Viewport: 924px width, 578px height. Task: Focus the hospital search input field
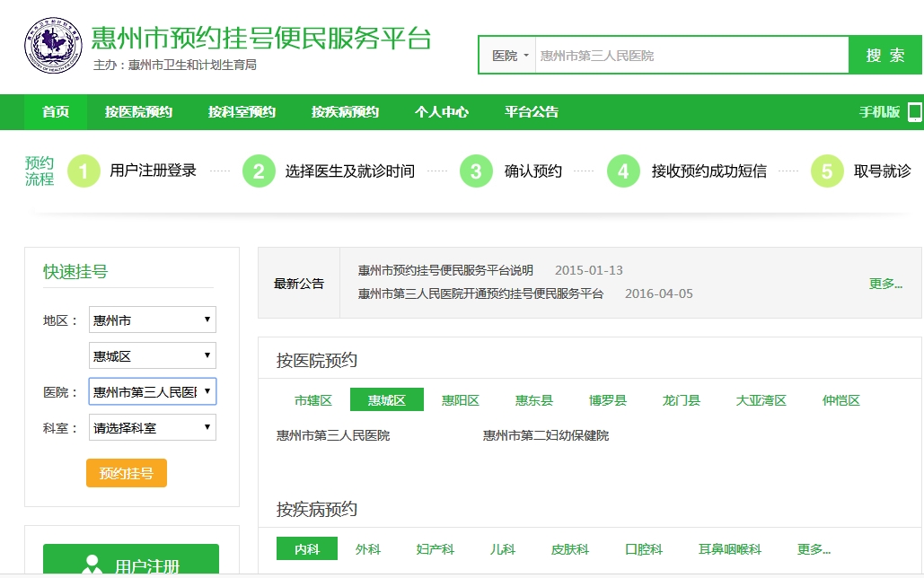click(x=691, y=56)
